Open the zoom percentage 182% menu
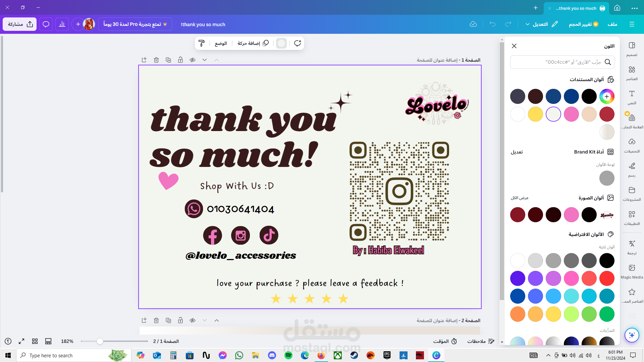 (x=67, y=341)
